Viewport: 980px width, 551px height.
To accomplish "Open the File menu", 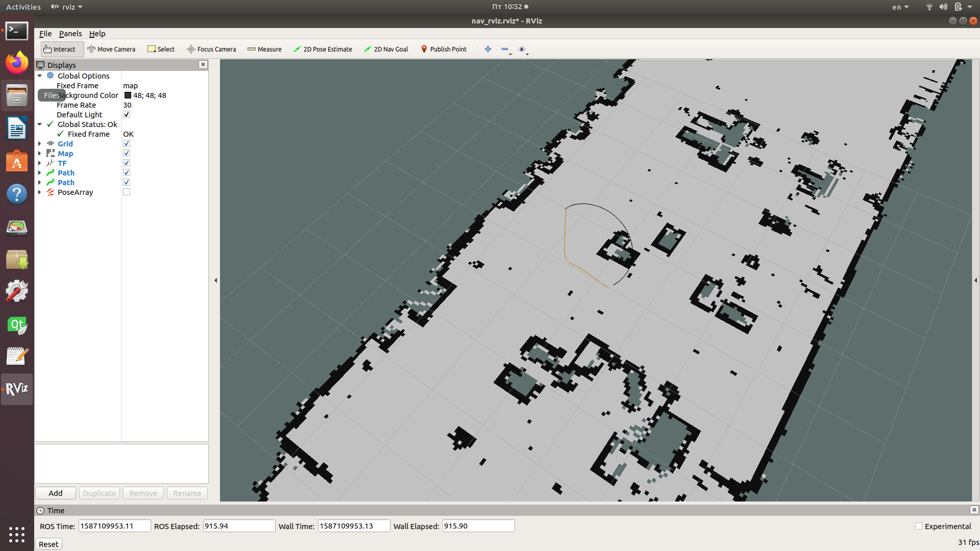I will pyautogui.click(x=45, y=33).
